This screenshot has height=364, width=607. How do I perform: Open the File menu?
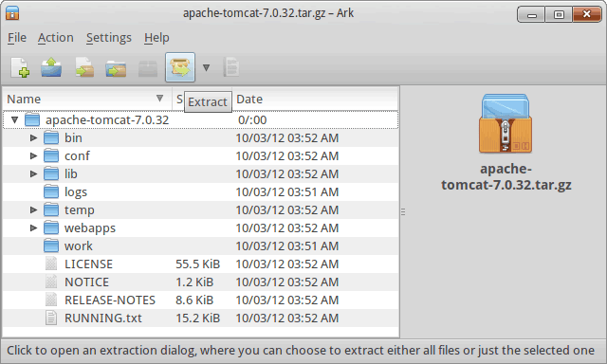(17, 38)
